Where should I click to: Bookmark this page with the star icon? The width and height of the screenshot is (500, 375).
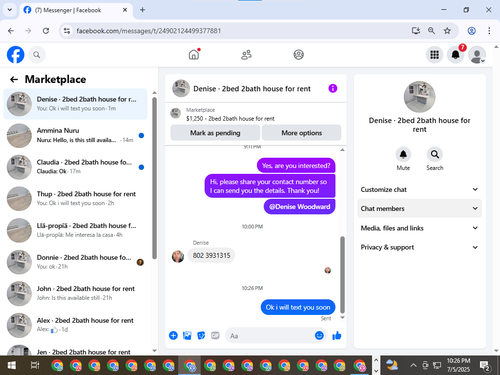tap(447, 31)
